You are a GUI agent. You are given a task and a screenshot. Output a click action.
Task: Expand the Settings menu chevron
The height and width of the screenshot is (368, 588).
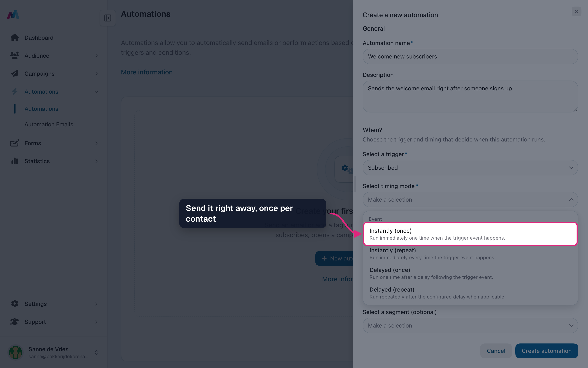[96, 304]
